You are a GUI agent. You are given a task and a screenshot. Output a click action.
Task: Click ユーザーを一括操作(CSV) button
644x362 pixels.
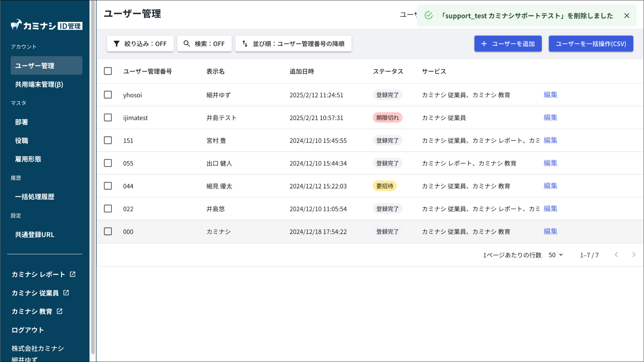(591, 44)
